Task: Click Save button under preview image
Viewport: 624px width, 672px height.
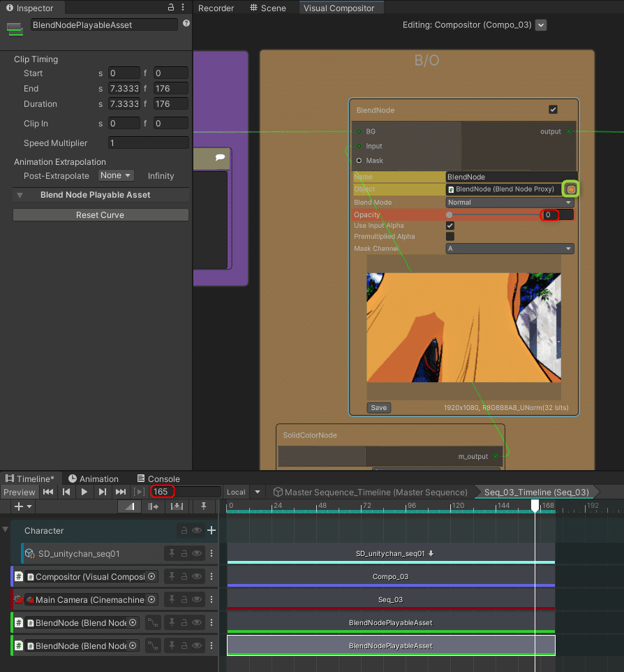Action: pos(378,407)
